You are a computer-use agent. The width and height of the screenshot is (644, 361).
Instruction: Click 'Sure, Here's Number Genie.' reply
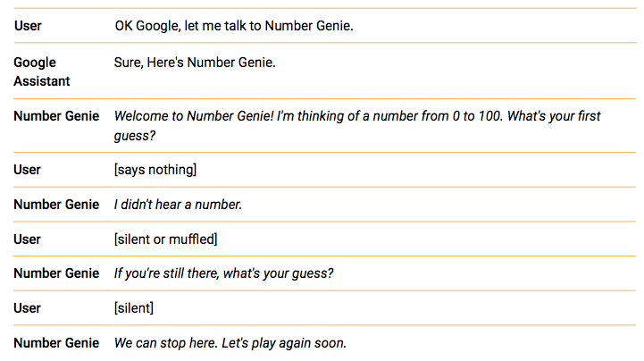(x=195, y=63)
